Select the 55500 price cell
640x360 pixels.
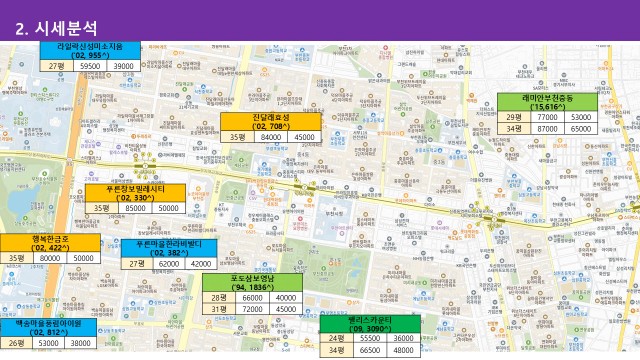pos(370,338)
